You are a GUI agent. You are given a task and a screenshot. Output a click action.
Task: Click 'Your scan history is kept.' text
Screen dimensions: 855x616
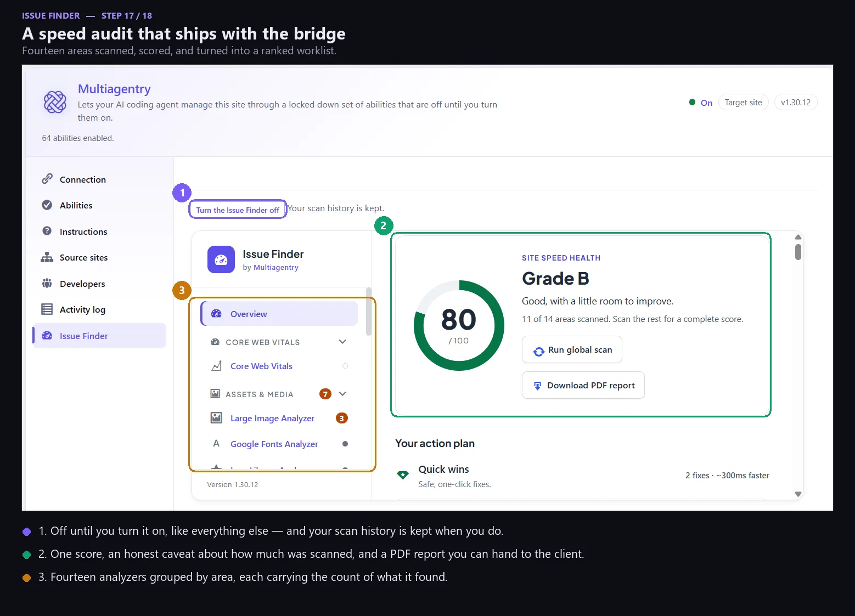336,208
